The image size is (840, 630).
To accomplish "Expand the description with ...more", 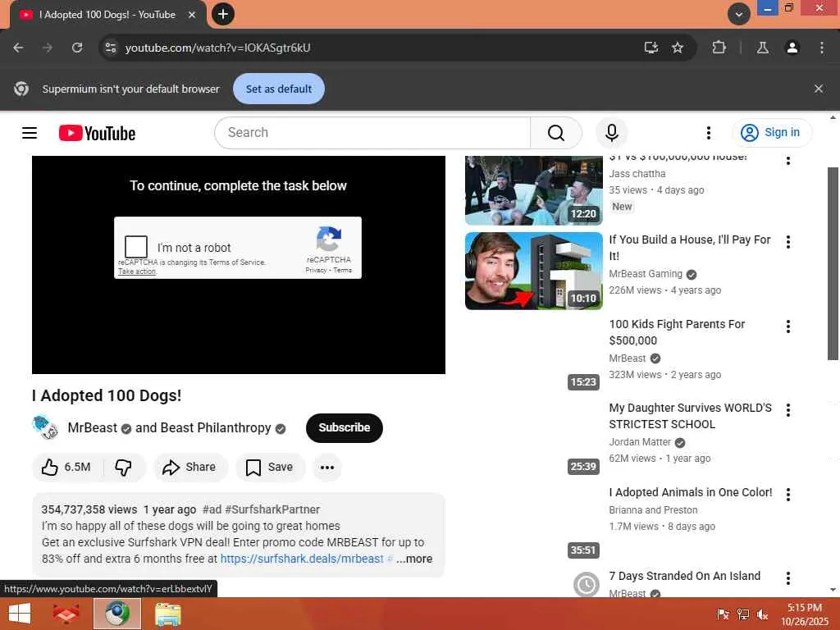I will click(x=414, y=558).
